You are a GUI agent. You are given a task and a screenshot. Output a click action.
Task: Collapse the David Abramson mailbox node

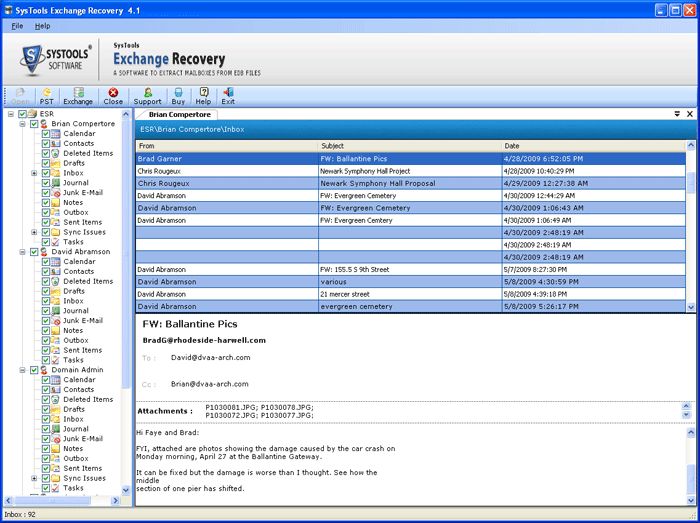(x=22, y=251)
